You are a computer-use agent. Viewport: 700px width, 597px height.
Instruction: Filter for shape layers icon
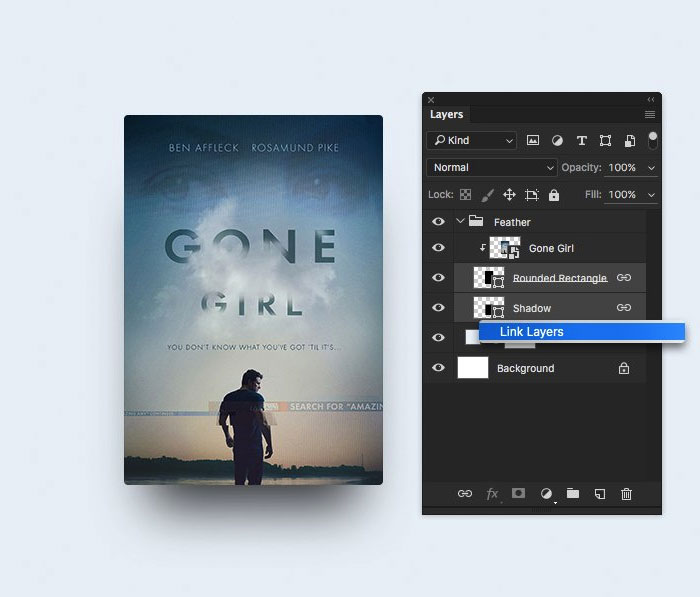click(605, 141)
